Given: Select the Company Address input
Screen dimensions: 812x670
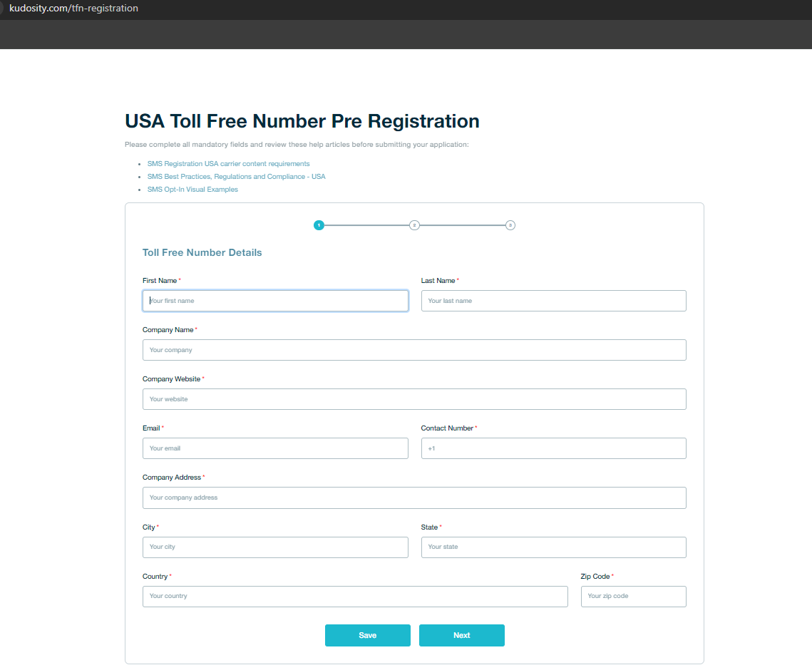Looking at the screenshot, I should (414, 498).
